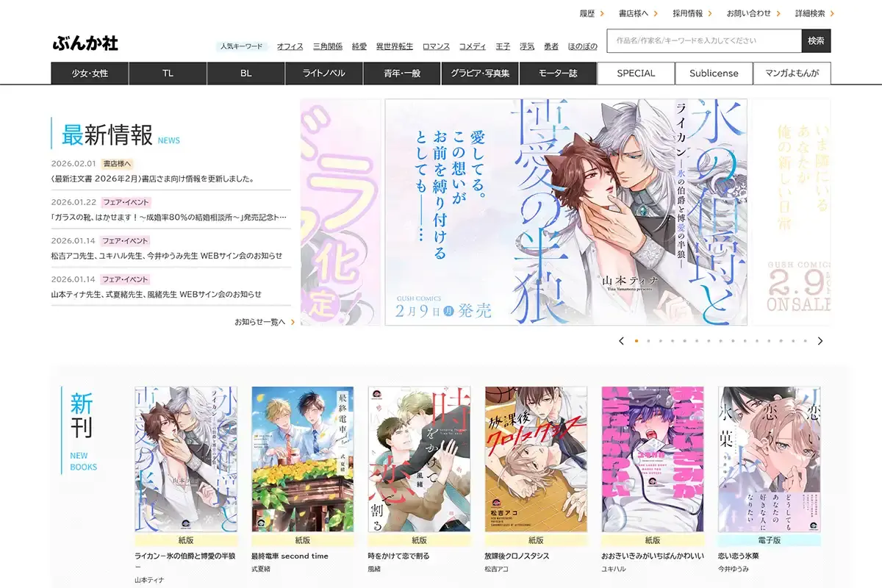The height and width of the screenshot is (588, 882).
Task: View all news via お知らせ一覧へ
Action: [x=264, y=322]
